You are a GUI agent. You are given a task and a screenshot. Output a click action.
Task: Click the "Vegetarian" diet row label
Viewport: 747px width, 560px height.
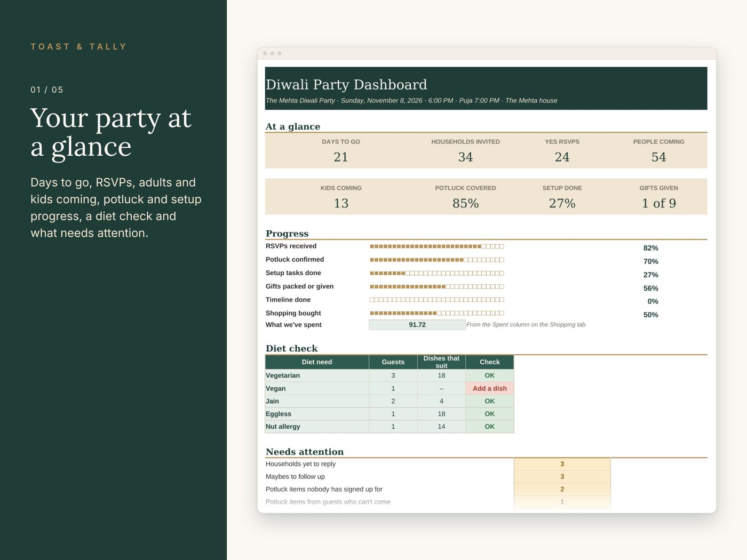coord(283,375)
